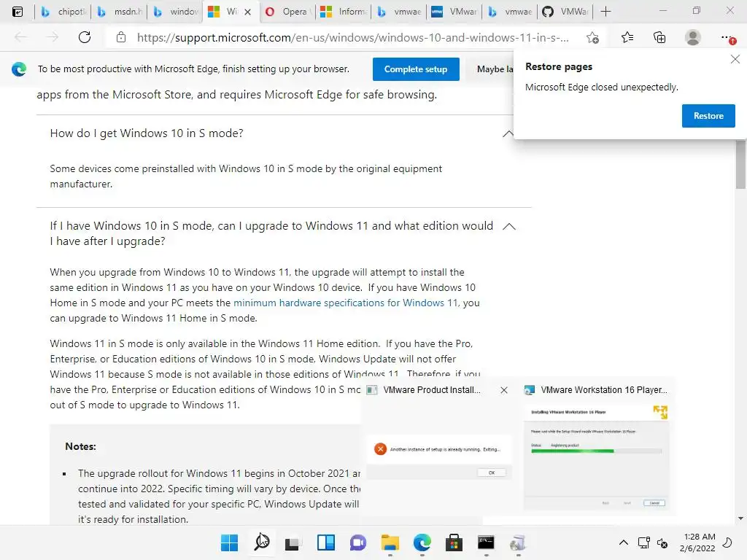Open the Windows Start menu

pos(230,542)
